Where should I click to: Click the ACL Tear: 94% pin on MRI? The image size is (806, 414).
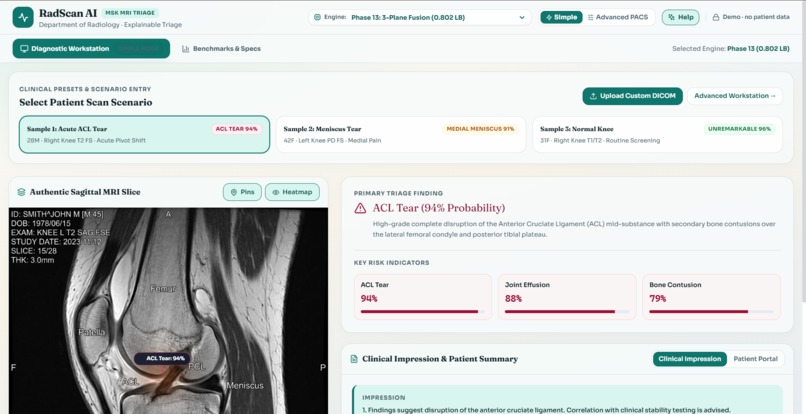[x=162, y=358]
